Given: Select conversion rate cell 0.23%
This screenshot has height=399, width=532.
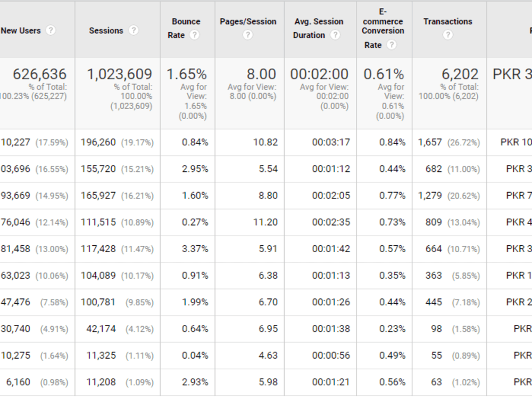Looking at the screenshot, I should pyautogui.click(x=392, y=329).
